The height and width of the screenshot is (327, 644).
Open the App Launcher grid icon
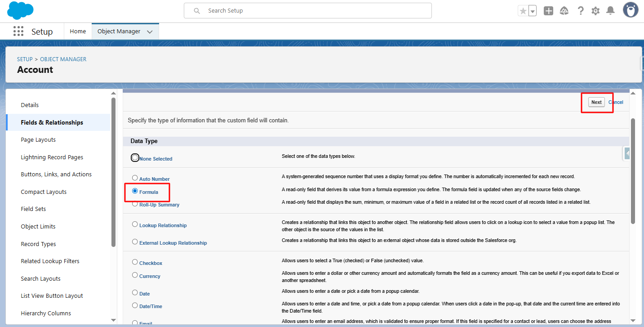(18, 31)
